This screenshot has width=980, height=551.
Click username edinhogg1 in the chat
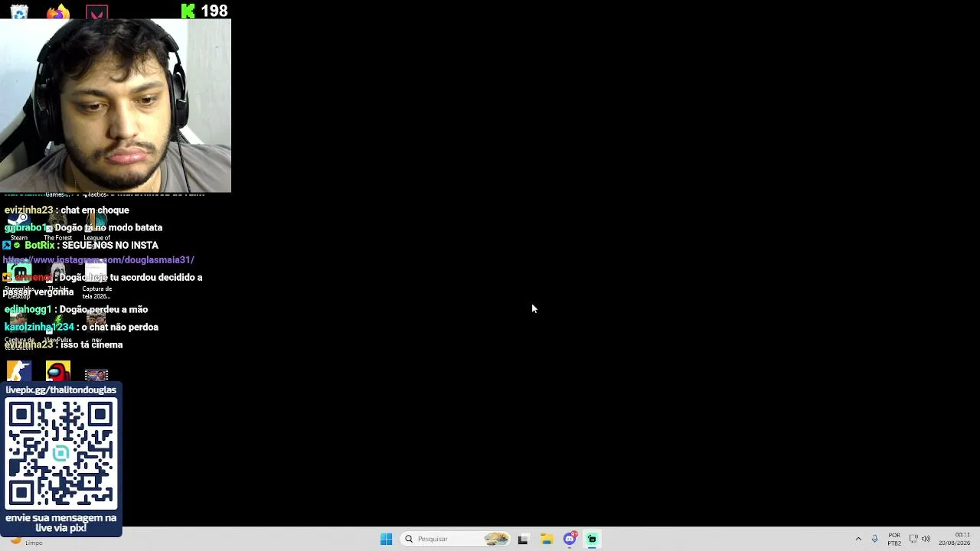[28, 310]
